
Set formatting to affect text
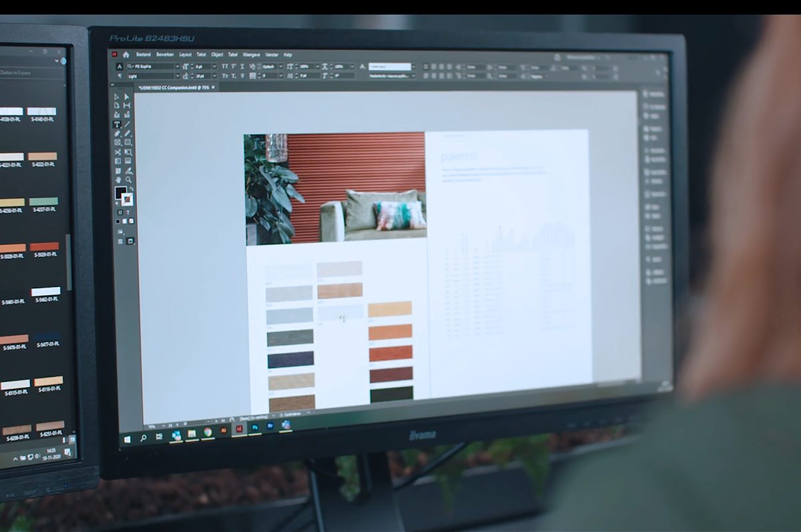click(x=127, y=212)
